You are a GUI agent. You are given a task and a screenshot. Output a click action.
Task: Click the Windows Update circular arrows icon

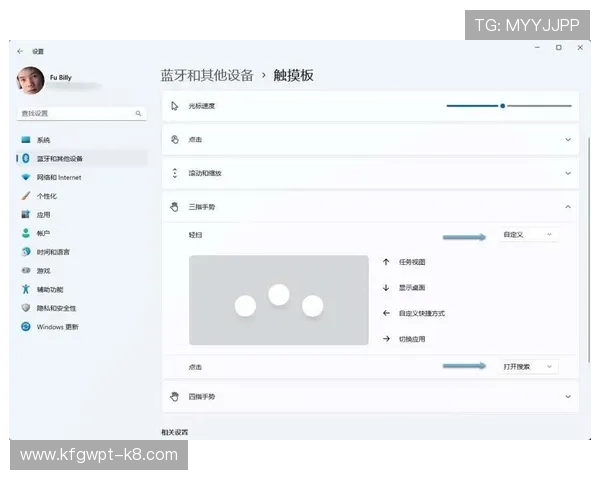pyautogui.click(x=26, y=327)
